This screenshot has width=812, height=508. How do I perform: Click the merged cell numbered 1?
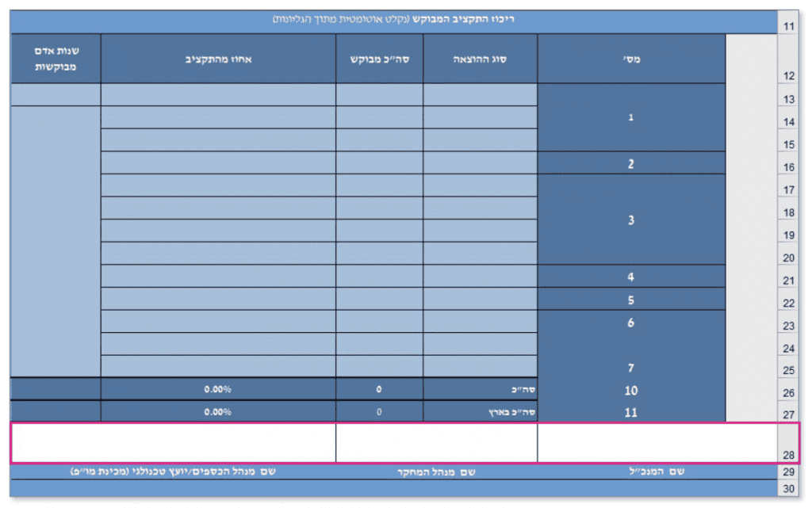[x=631, y=117]
